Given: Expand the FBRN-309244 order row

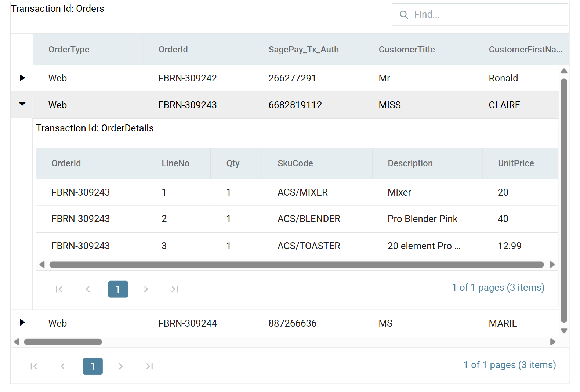Looking at the screenshot, I should point(22,322).
